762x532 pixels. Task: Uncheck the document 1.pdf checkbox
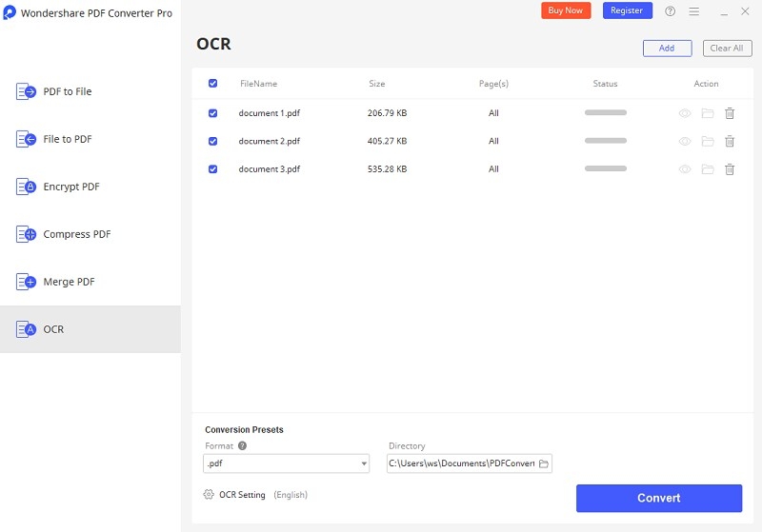pos(212,113)
